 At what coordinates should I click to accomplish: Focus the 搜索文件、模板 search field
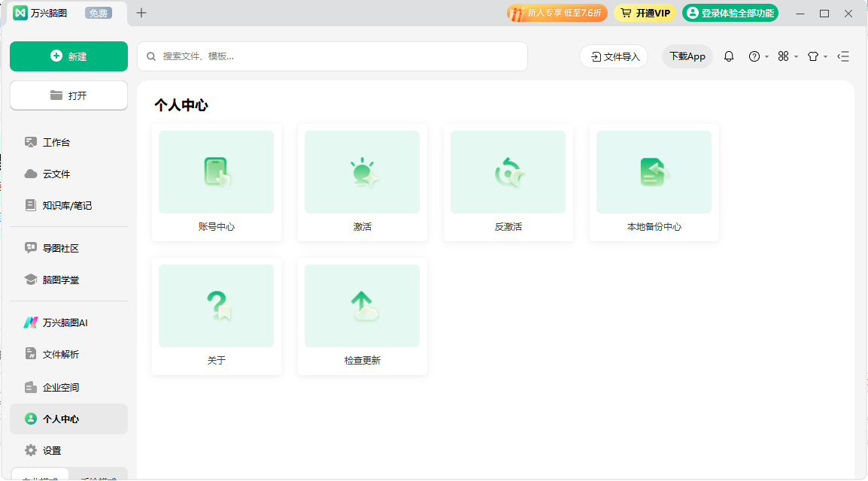point(332,56)
